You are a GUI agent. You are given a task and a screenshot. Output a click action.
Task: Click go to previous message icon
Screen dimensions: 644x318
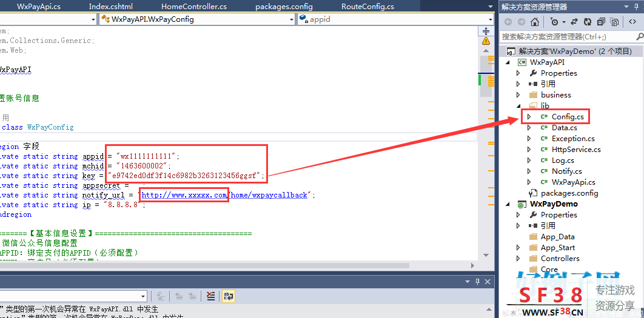(x=179, y=296)
